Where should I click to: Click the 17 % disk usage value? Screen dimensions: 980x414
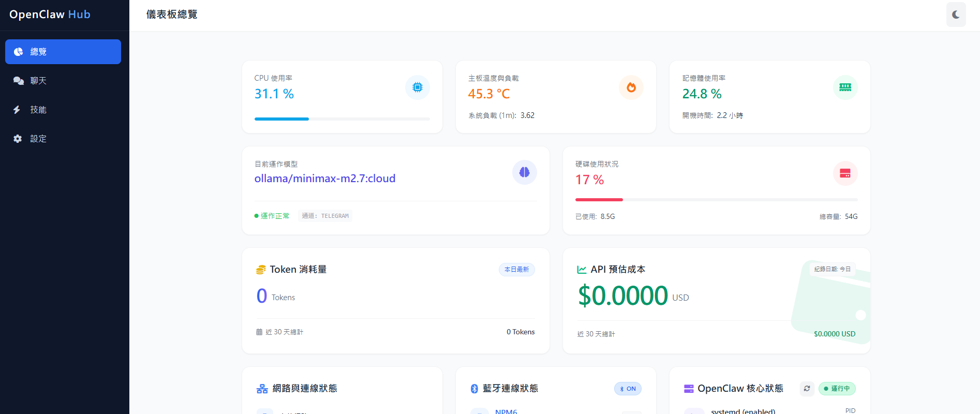(589, 180)
